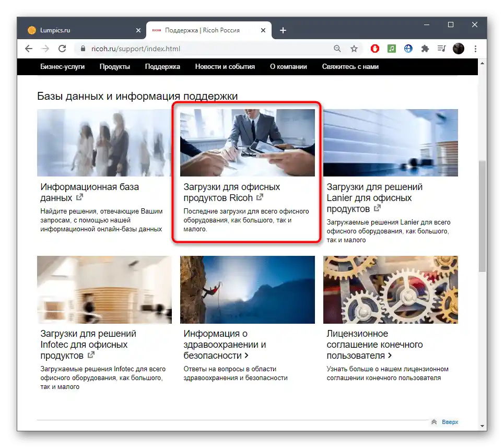
Task: Open the Бизнес-услуги menu
Action: [x=62, y=66]
